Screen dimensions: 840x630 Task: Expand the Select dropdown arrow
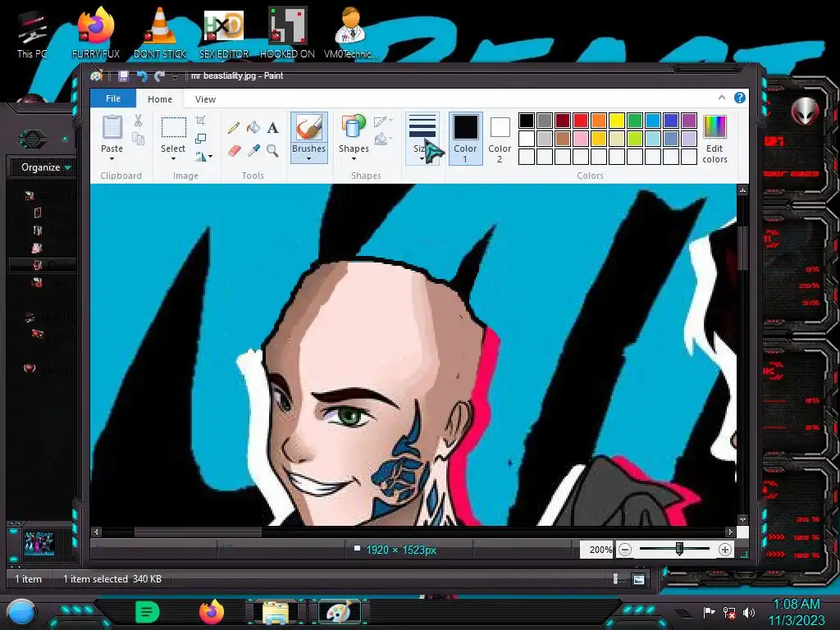point(173,158)
